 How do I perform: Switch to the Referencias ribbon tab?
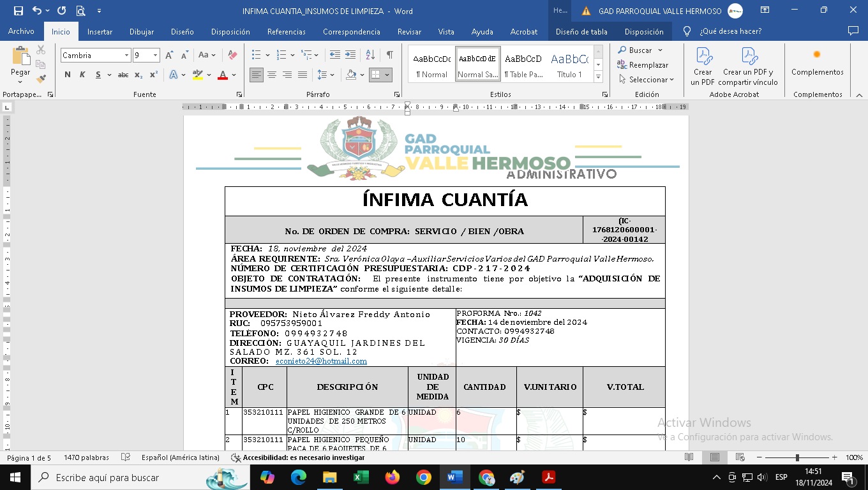286,31
